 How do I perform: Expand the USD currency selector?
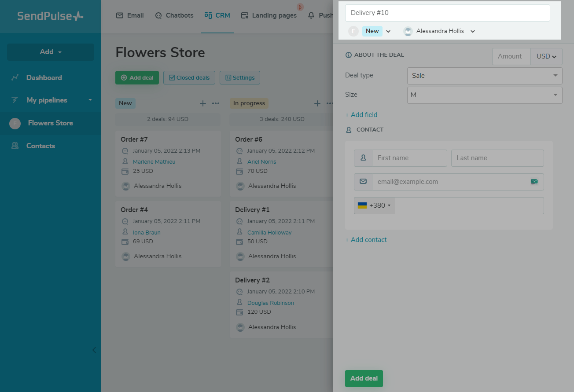click(546, 56)
